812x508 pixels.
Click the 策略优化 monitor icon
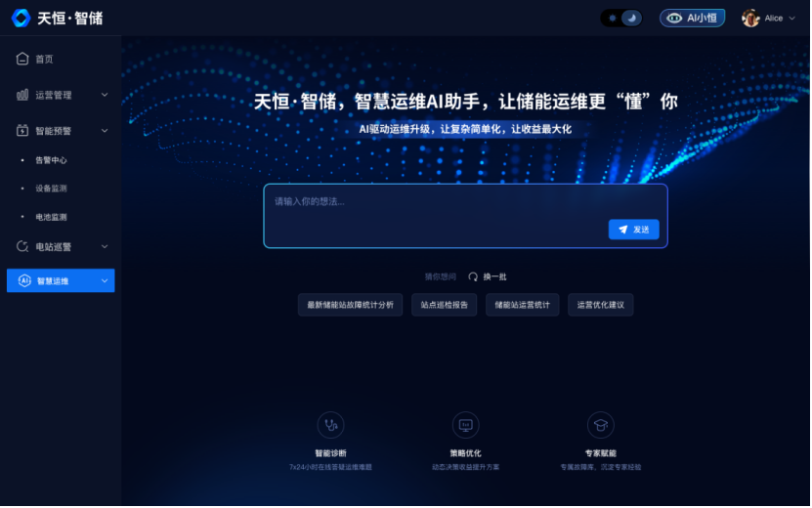tap(465, 425)
